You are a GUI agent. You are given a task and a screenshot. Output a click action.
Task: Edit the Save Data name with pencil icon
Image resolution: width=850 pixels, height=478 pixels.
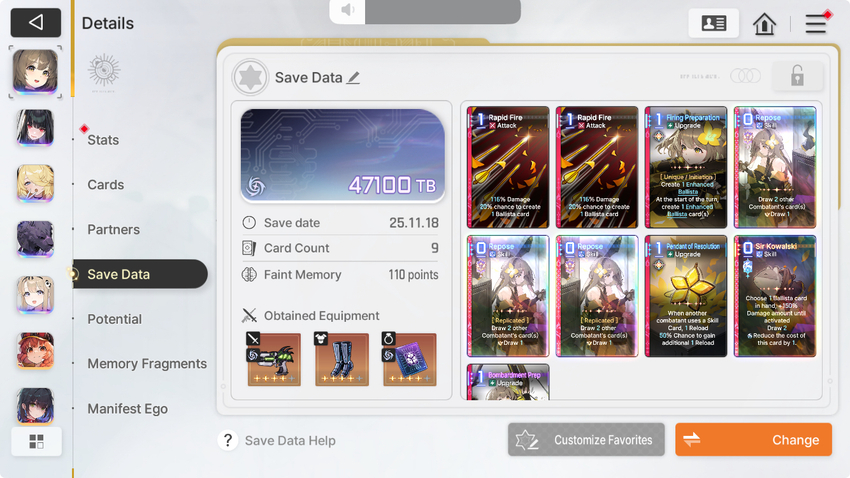point(353,77)
